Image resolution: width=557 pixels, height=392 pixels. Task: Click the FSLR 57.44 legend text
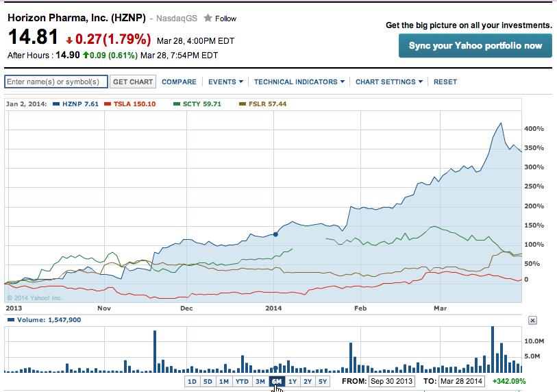[267, 104]
